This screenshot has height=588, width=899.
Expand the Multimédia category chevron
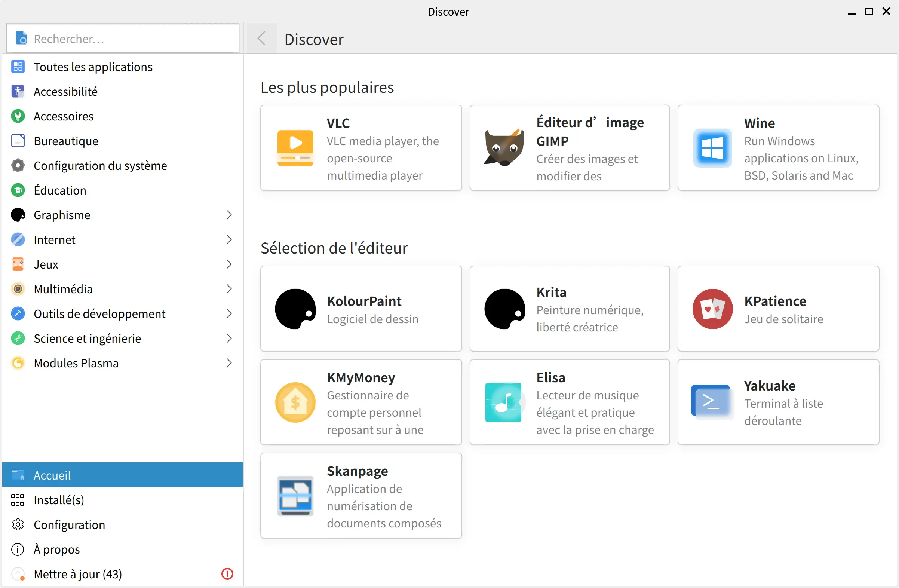(229, 289)
